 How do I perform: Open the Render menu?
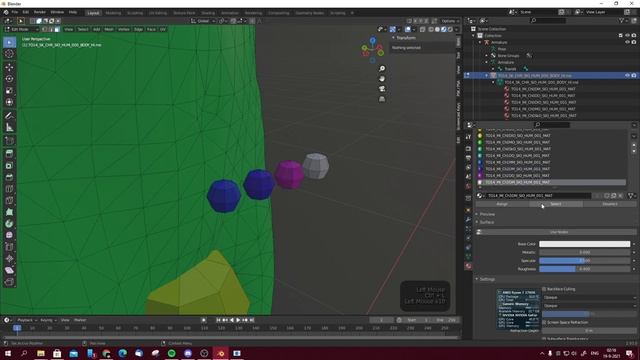point(40,12)
